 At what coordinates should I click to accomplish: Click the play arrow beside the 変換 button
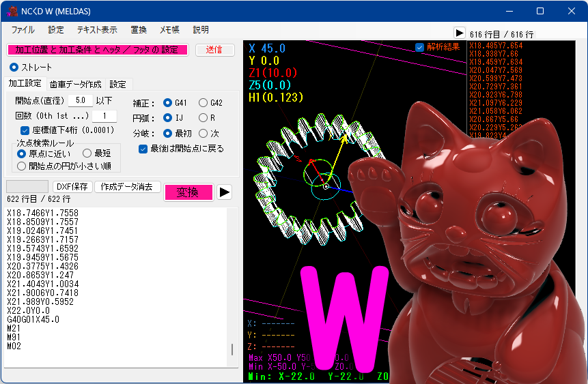(x=224, y=192)
